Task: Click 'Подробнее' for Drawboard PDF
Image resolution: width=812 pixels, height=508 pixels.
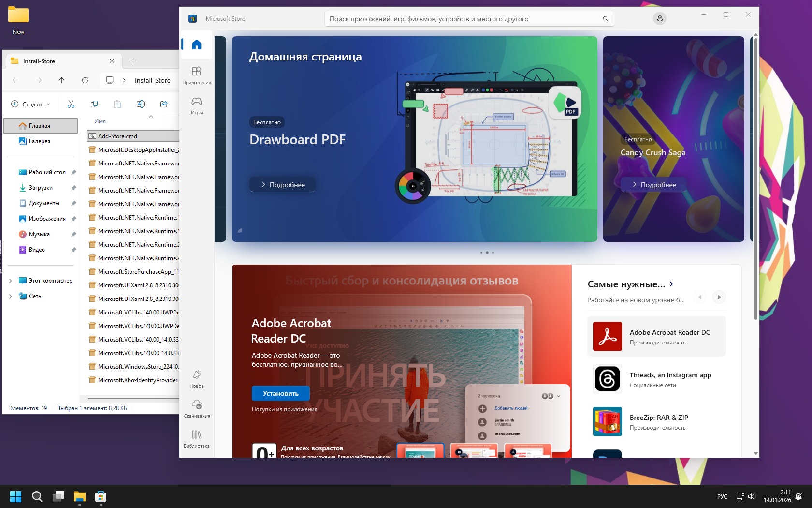Action: point(282,185)
